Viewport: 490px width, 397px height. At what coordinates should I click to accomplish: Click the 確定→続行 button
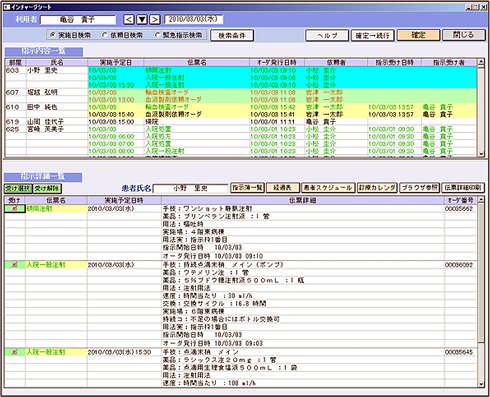pos(372,35)
